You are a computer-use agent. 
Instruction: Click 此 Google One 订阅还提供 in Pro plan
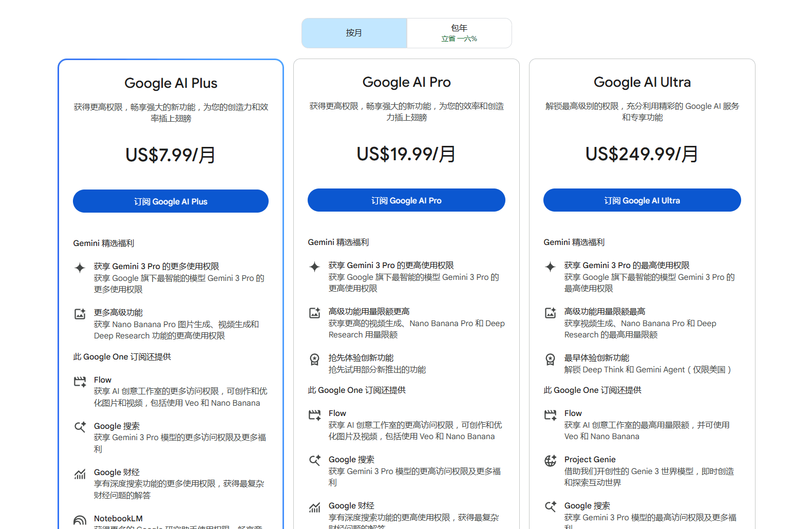[x=357, y=390]
